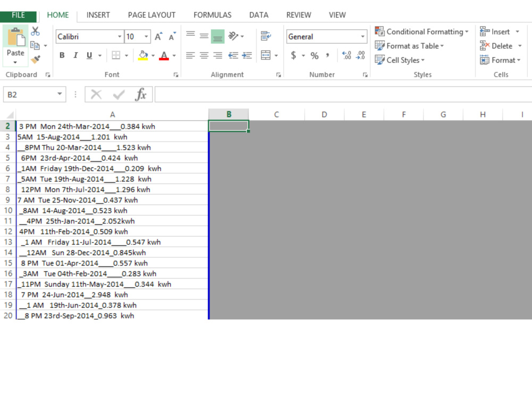The image size is (532, 399).
Task: Increase font size with the large A
Action: pos(159,37)
